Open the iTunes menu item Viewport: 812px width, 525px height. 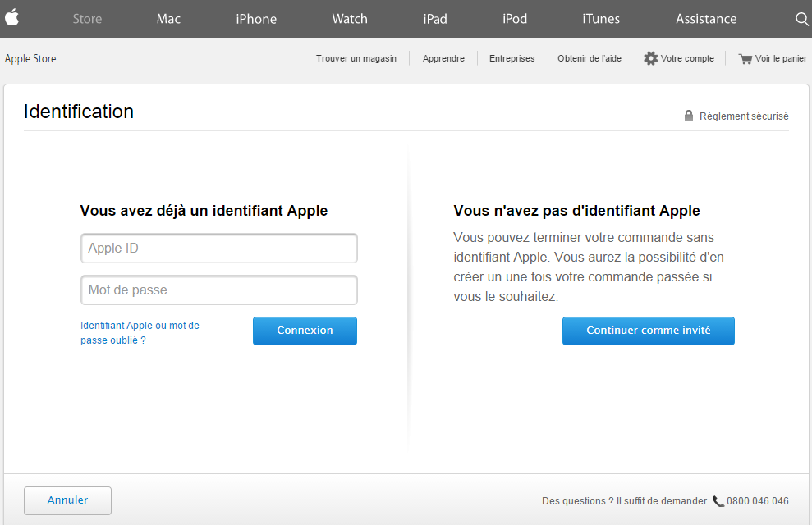(601, 19)
